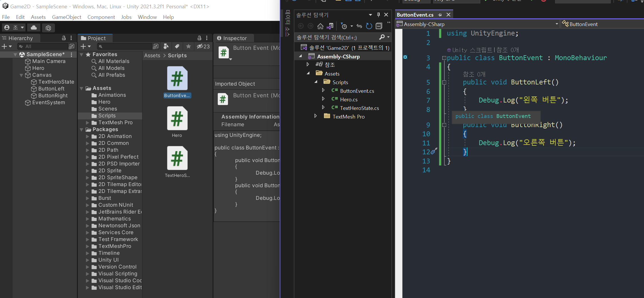Open Assets breadcrumb in Project panel

click(x=152, y=56)
